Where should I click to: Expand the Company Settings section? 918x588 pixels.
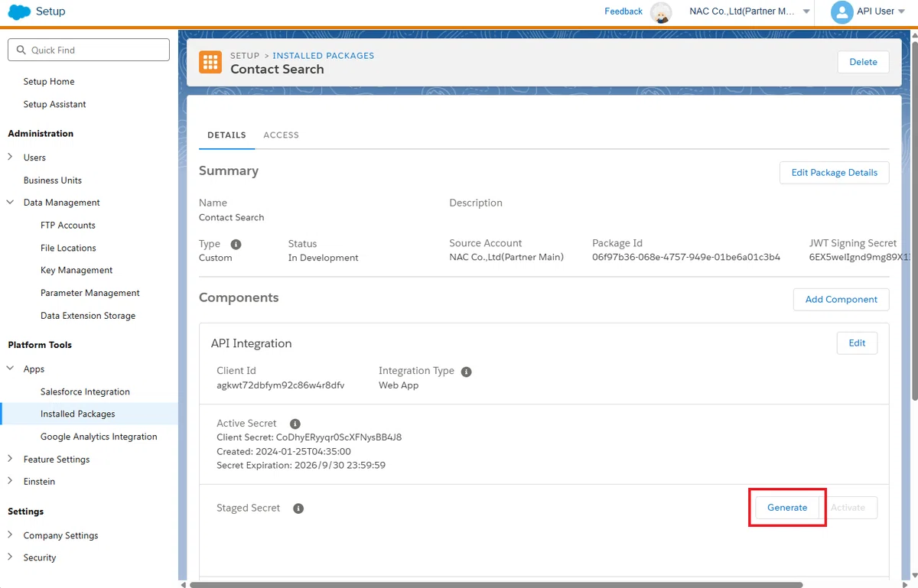pos(10,536)
